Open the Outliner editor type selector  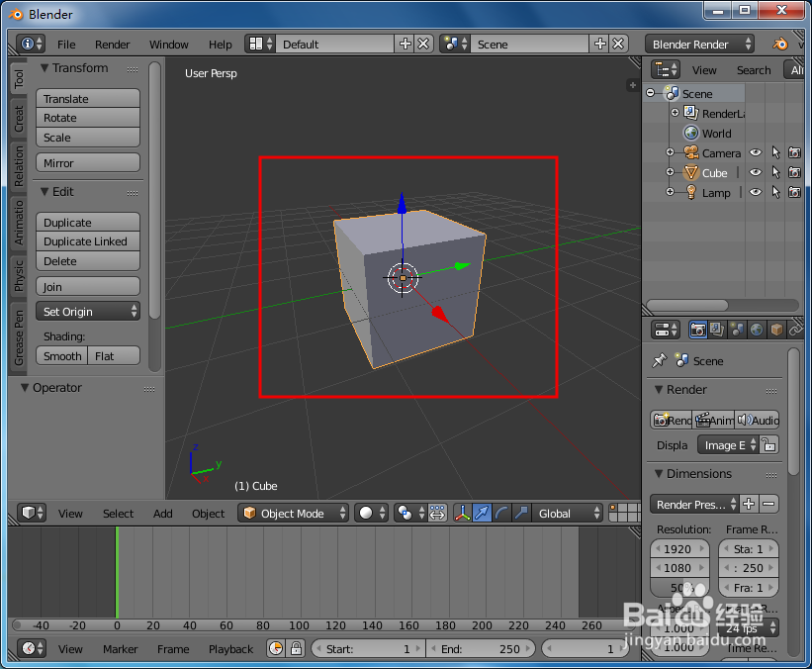[x=665, y=69]
